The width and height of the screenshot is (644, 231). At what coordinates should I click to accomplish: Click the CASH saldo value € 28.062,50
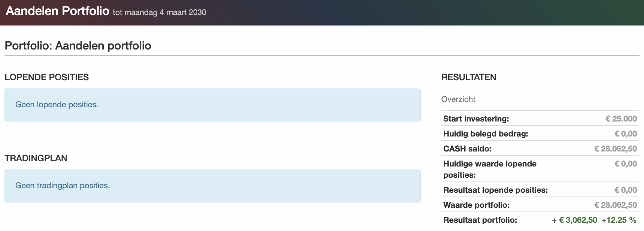coord(616,149)
